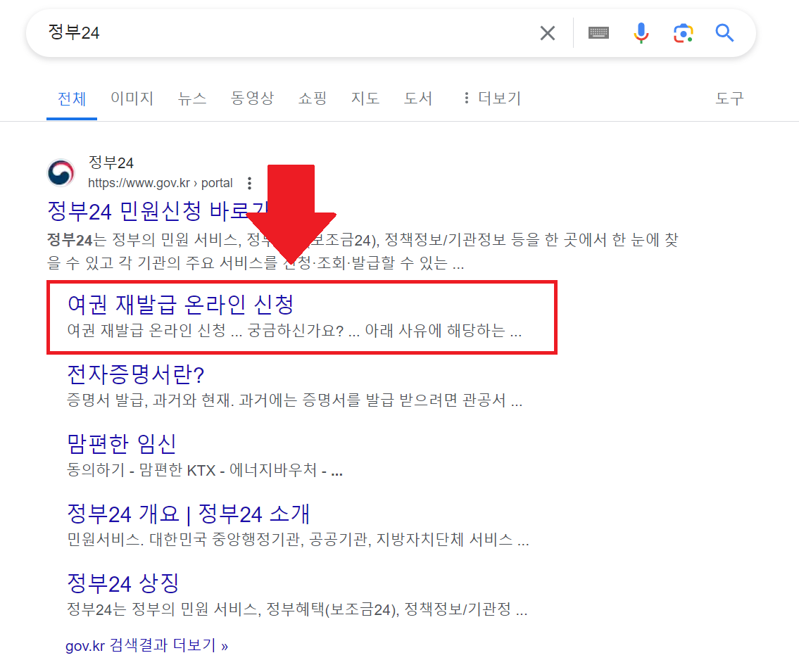Click inside the 정부24 search input field
799x672 pixels.
pyautogui.click(x=211, y=32)
